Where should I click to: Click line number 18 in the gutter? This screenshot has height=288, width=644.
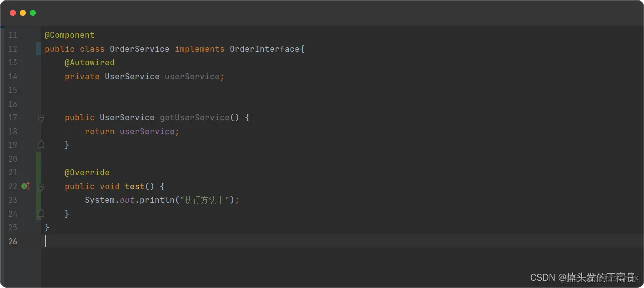click(13, 131)
